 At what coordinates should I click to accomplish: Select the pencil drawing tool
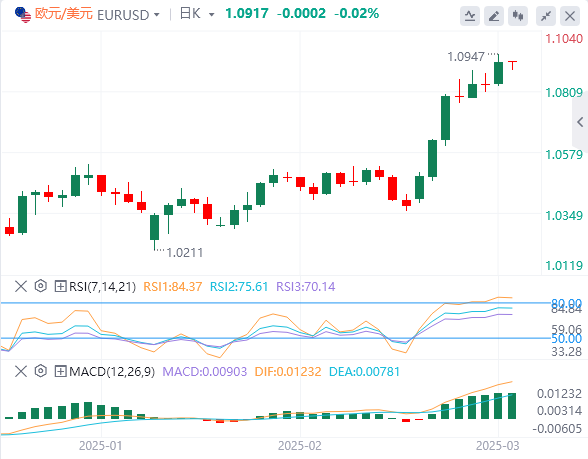click(494, 16)
